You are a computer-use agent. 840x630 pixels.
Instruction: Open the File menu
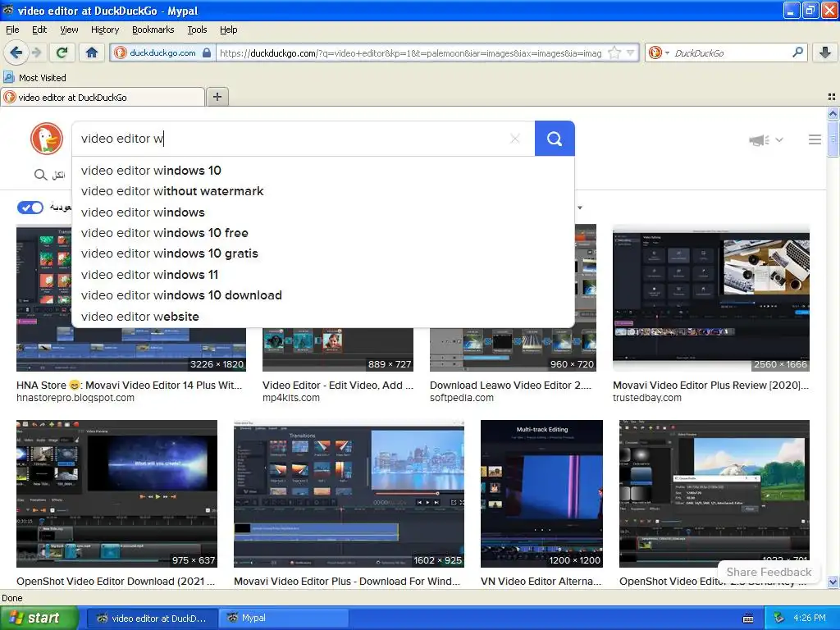click(x=12, y=30)
